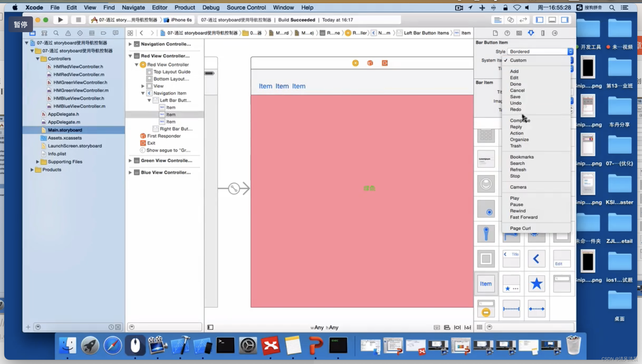Image resolution: width=642 pixels, height=364 pixels.
Task: Click the Page Curl menu item
Action: pyautogui.click(x=520, y=228)
